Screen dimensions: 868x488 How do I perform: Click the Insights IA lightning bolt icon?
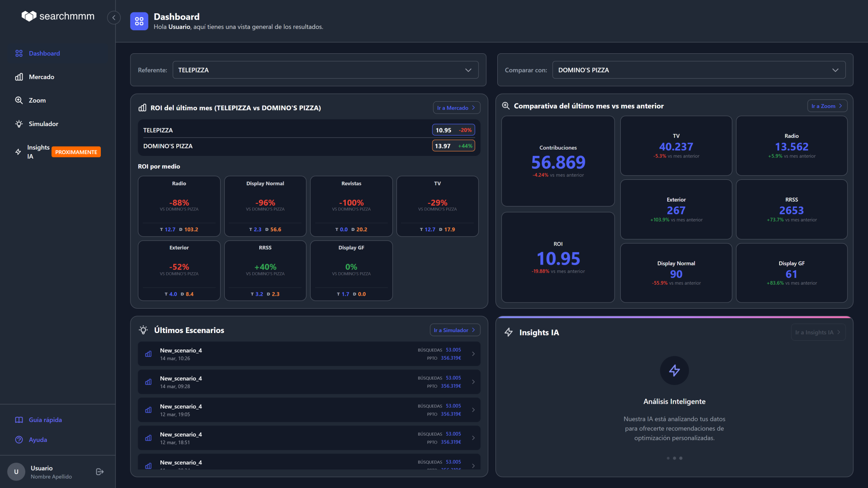coord(19,151)
